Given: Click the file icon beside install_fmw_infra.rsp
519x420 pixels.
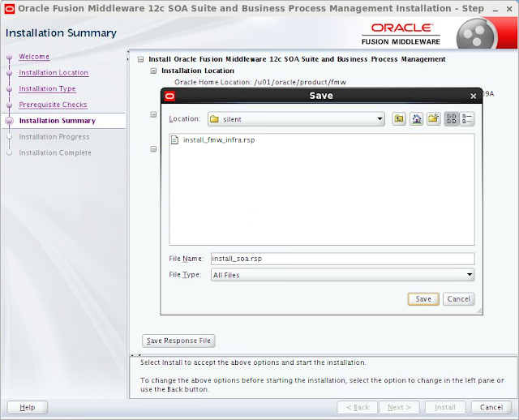Looking at the screenshot, I should 174,140.
